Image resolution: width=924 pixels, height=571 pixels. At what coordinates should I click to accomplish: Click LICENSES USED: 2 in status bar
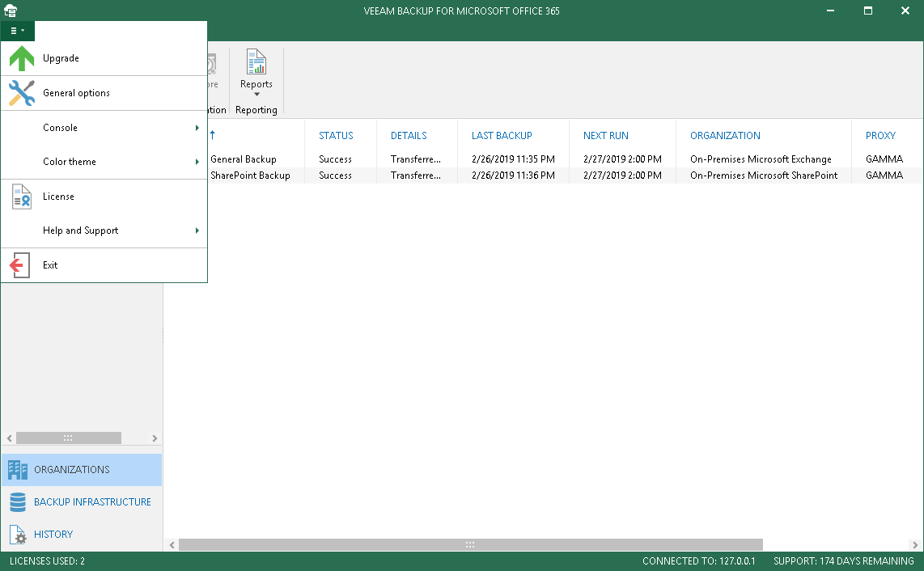click(47, 561)
